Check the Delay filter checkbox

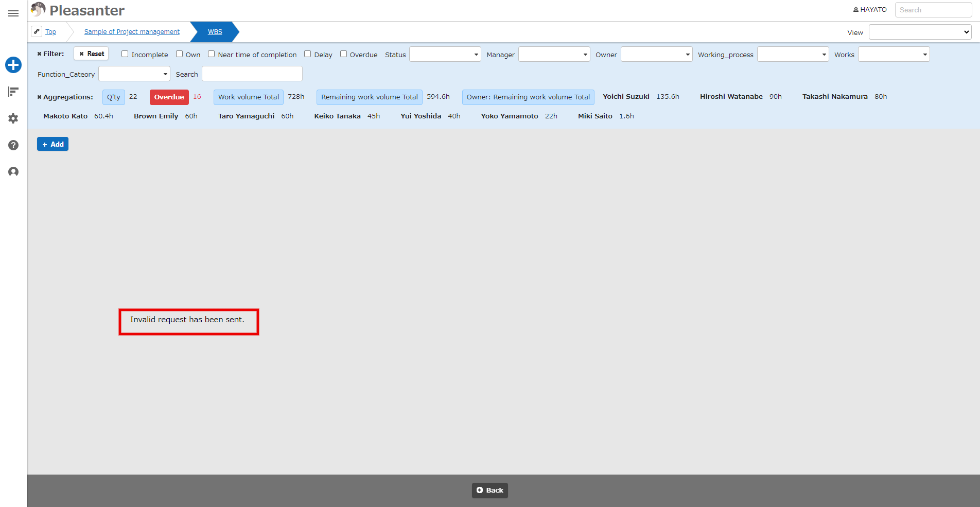pyautogui.click(x=307, y=54)
